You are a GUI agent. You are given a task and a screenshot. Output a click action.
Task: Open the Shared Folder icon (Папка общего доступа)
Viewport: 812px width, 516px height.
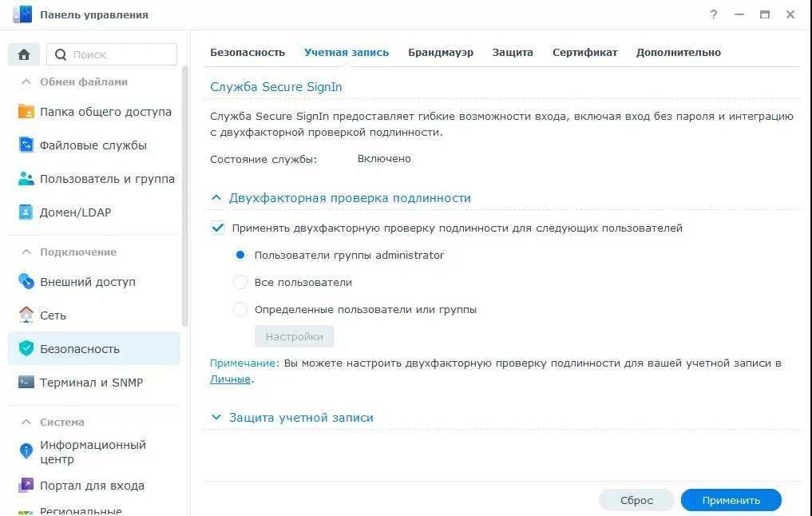pyautogui.click(x=26, y=112)
